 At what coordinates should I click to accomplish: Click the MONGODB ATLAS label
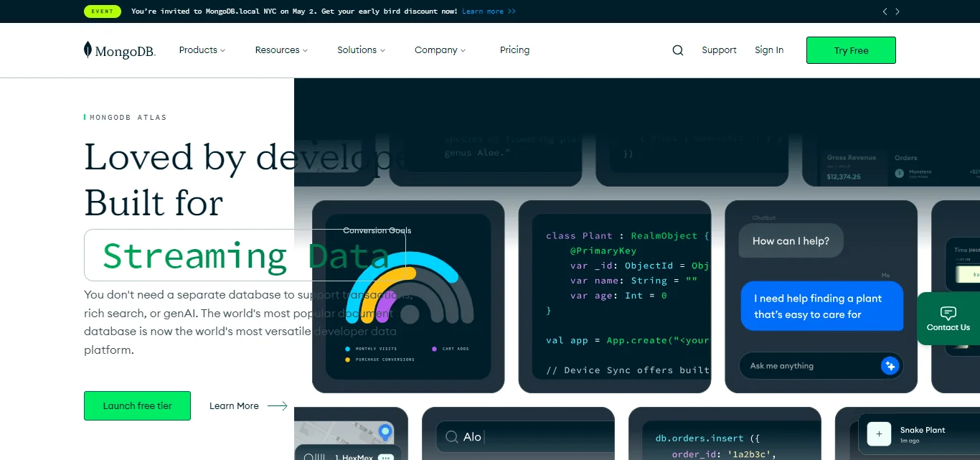[128, 118]
